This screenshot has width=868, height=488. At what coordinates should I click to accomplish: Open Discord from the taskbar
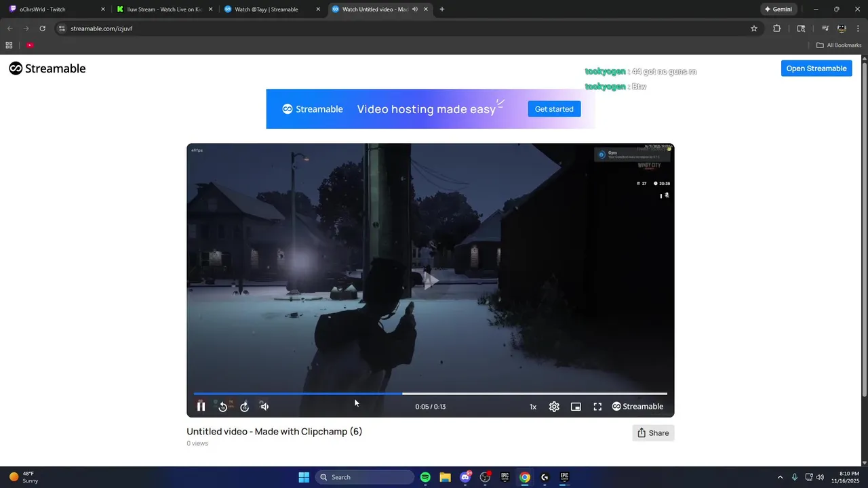[465, 477]
